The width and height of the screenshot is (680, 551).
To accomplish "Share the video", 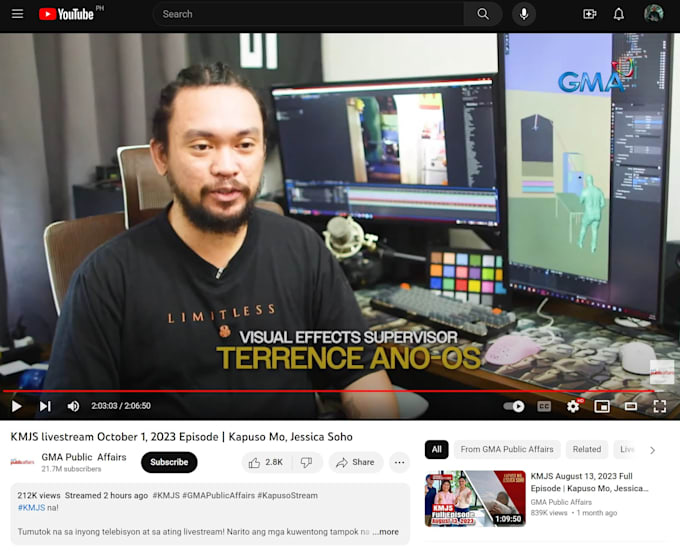I will coord(356,463).
